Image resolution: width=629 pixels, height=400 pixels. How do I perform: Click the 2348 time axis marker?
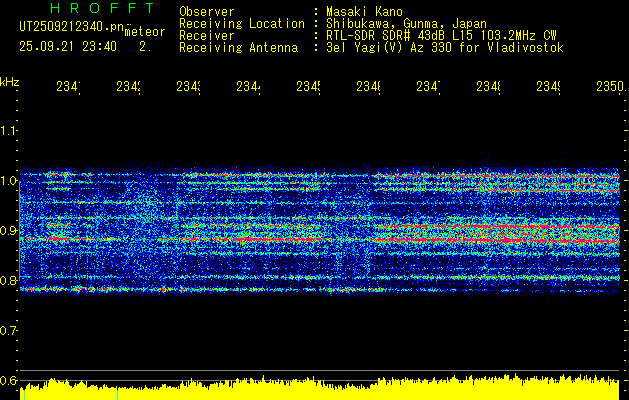(489, 87)
